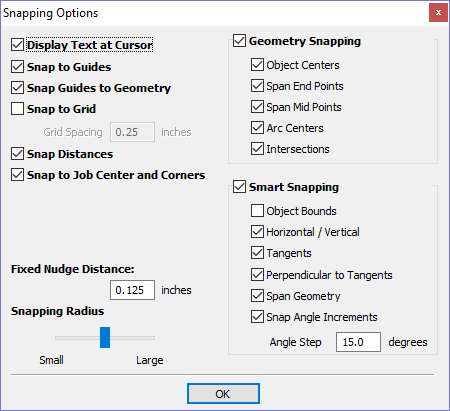
Task: Toggle Snap Guides to Geometry checkbox
Action: [x=17, y=88]
